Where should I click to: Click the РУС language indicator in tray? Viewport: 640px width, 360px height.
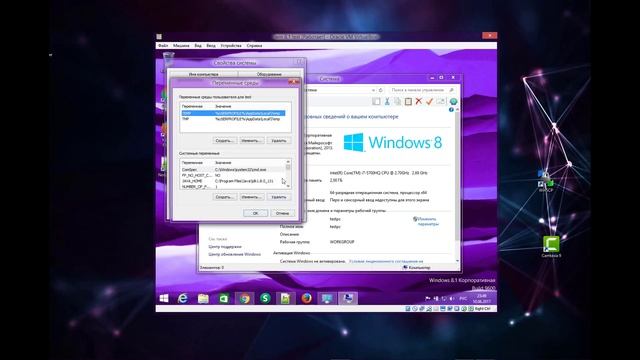tap(463, 298)
